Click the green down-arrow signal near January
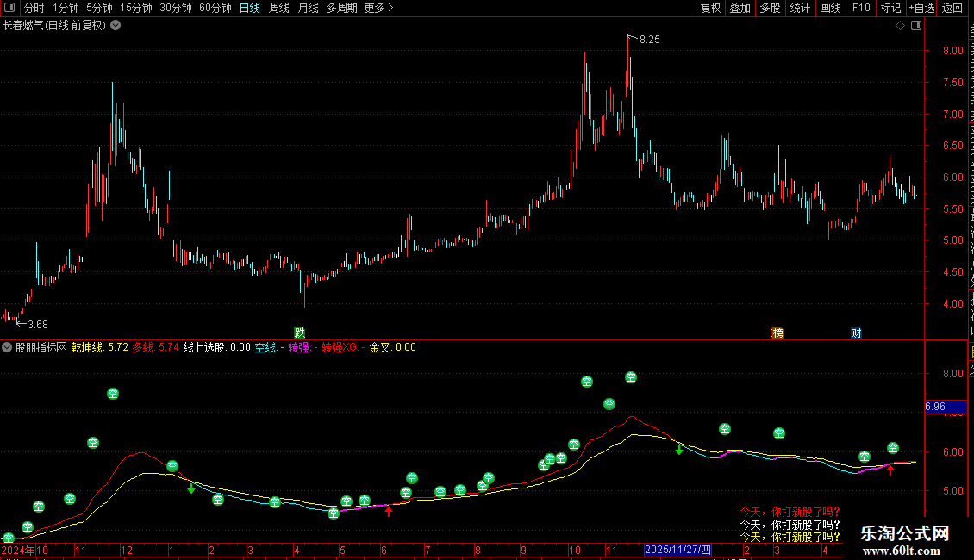 pos(191,488)
